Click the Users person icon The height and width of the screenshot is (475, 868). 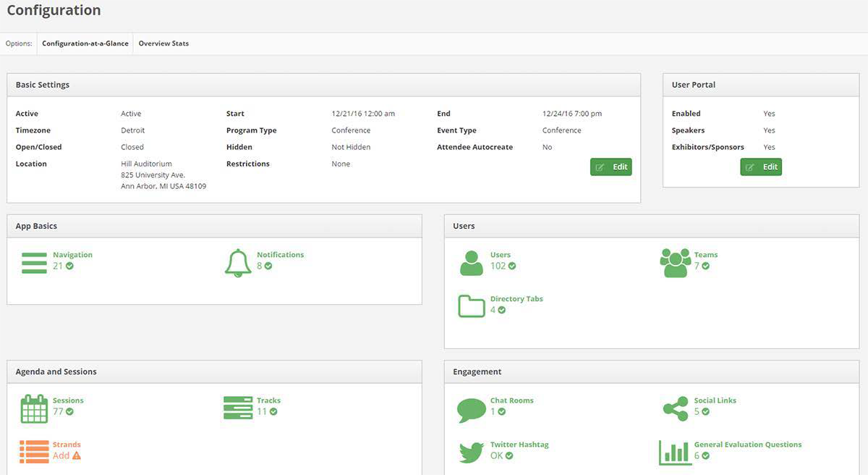471,263
